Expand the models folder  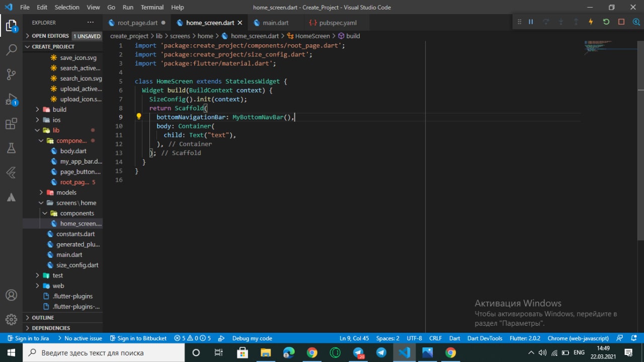pos(66,192)
